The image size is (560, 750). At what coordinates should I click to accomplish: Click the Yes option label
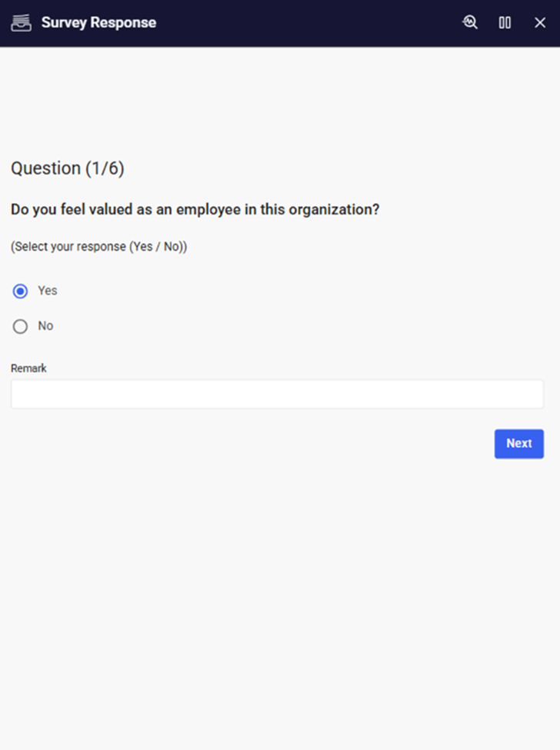coord(48,291)
